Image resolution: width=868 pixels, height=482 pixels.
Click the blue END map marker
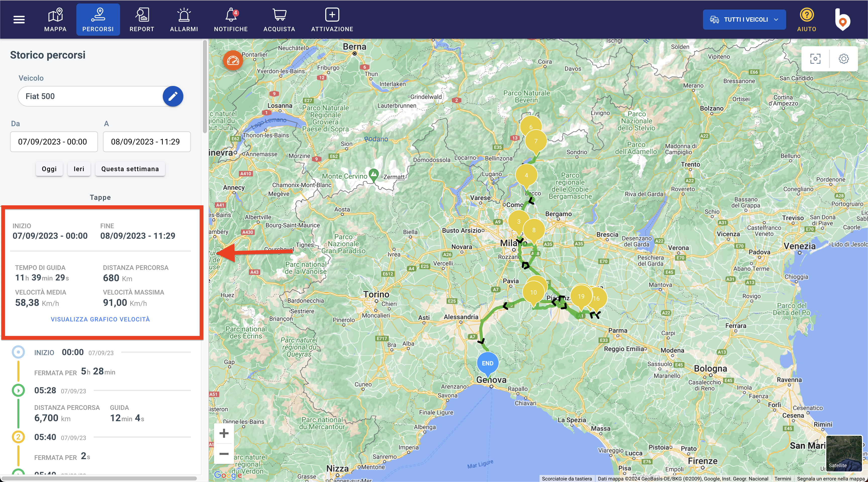[487, 363]
